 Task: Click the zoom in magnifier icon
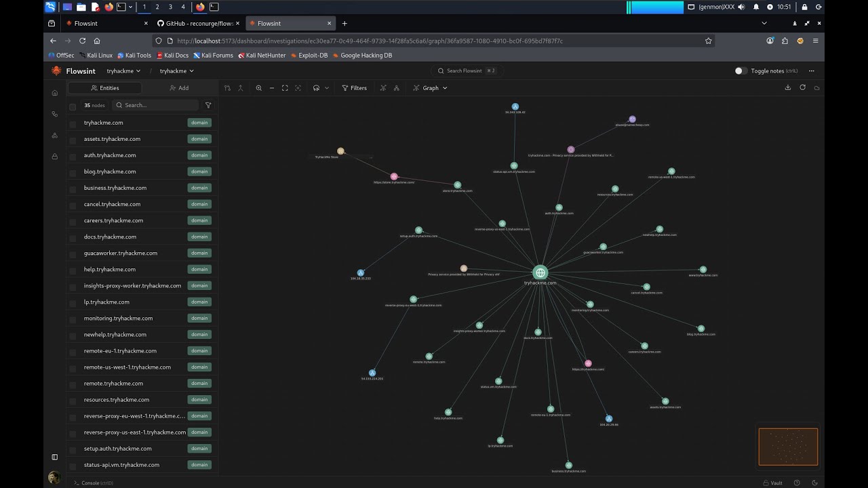pos(258,88)
